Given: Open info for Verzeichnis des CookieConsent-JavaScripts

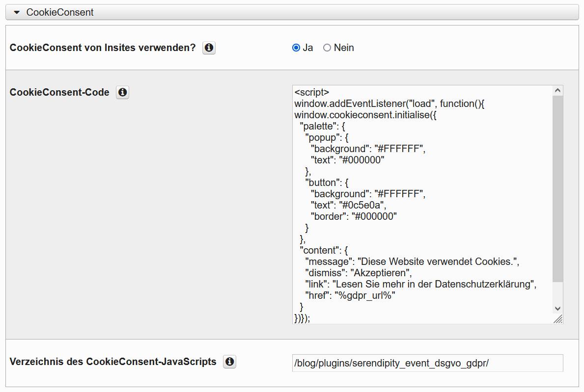Looking at the screenshot, I should pyautogui.click(x=230, y=362).
